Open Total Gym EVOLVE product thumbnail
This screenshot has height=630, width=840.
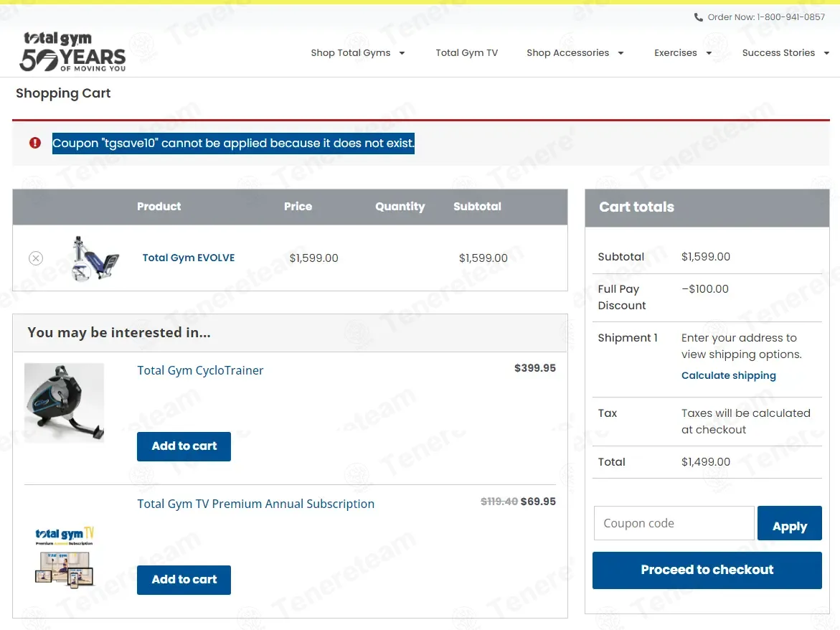(x=95, y=258)
